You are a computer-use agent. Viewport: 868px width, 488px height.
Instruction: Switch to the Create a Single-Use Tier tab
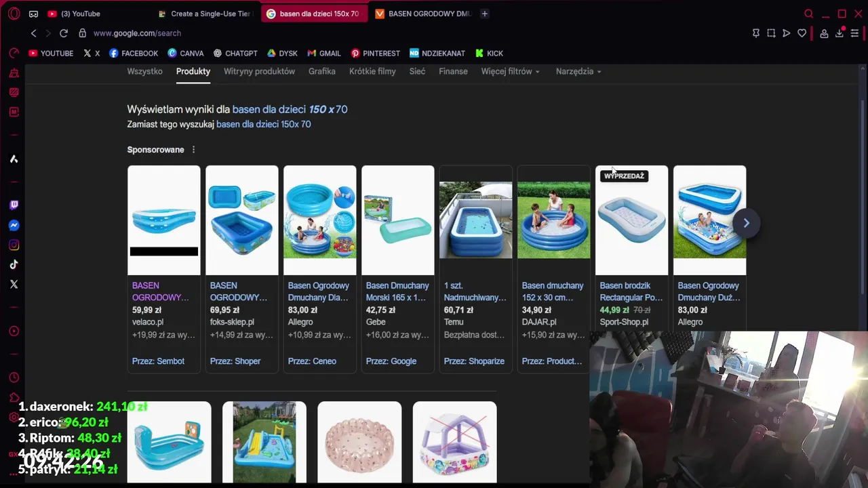point(205,14)
